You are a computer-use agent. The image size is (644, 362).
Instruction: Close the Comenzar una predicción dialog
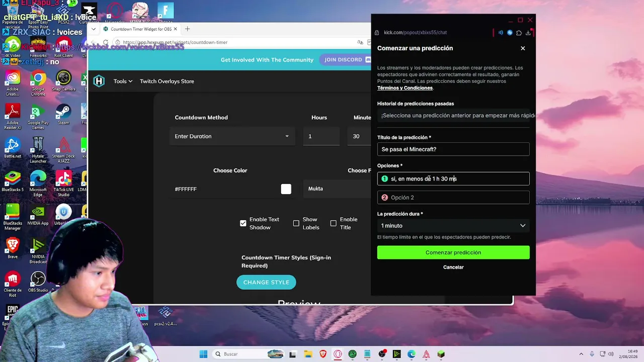(523, 48)
